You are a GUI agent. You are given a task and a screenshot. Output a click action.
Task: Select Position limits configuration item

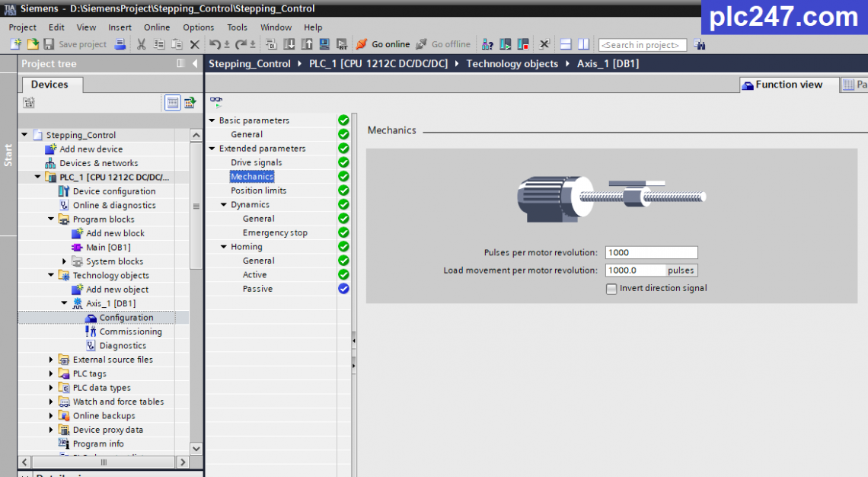pos(259,190)
